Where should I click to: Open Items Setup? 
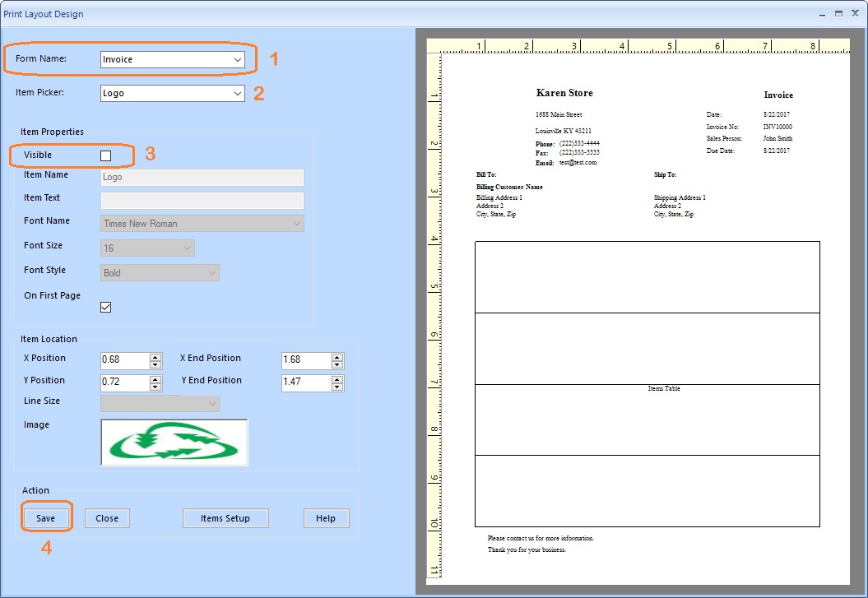coord(225,518)
